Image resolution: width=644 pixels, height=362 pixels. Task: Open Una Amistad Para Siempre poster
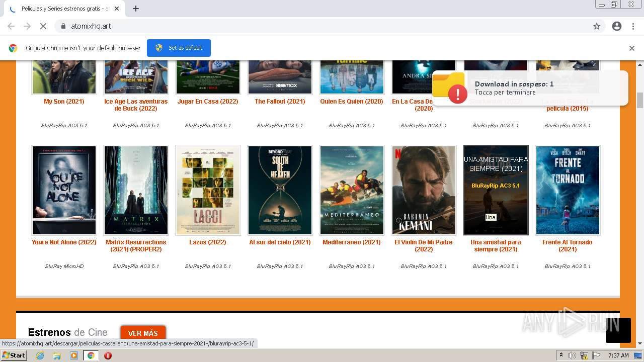pos(496,191)
